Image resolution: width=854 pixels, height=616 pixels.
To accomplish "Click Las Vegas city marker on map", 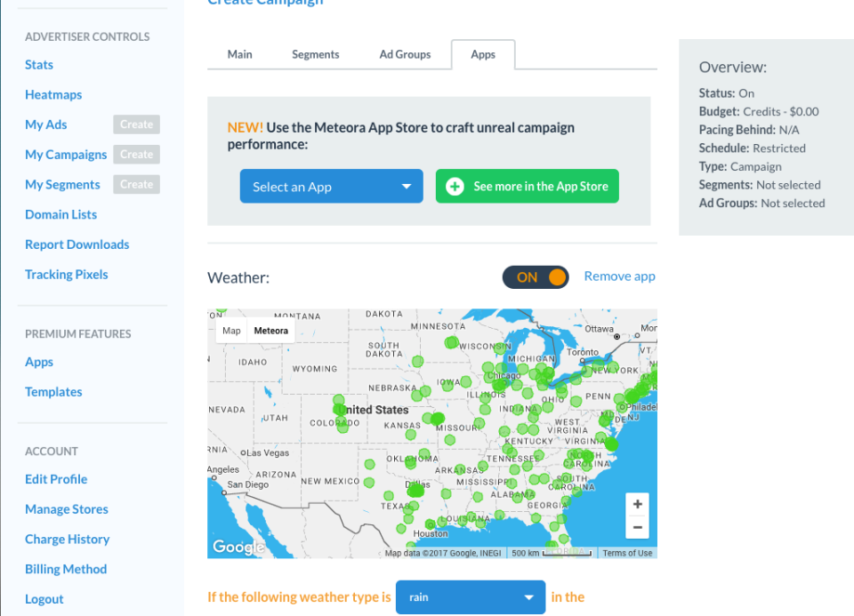I will (x=244, y=452).
